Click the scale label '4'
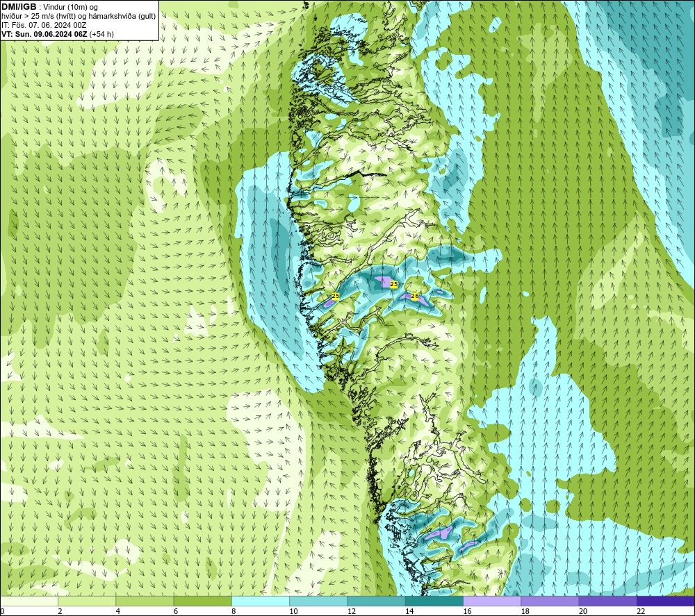 pos(117,612)
